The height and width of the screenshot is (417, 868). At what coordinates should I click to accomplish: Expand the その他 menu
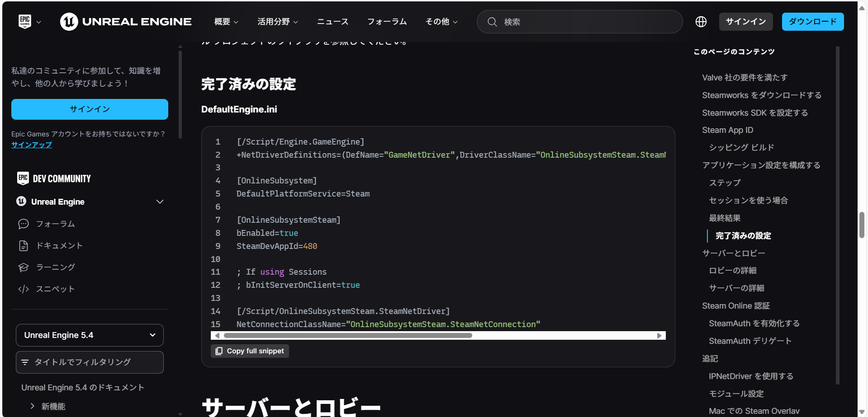pos(441,22)
